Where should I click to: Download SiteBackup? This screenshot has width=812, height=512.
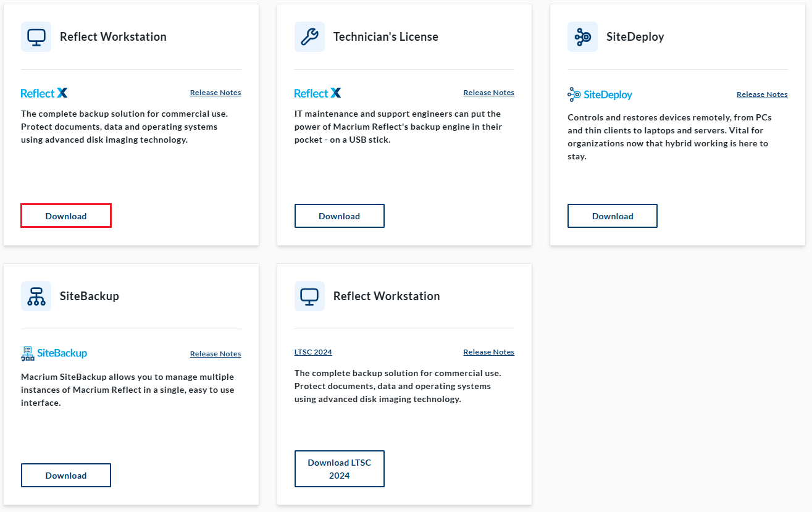click(x=65, y=475)
